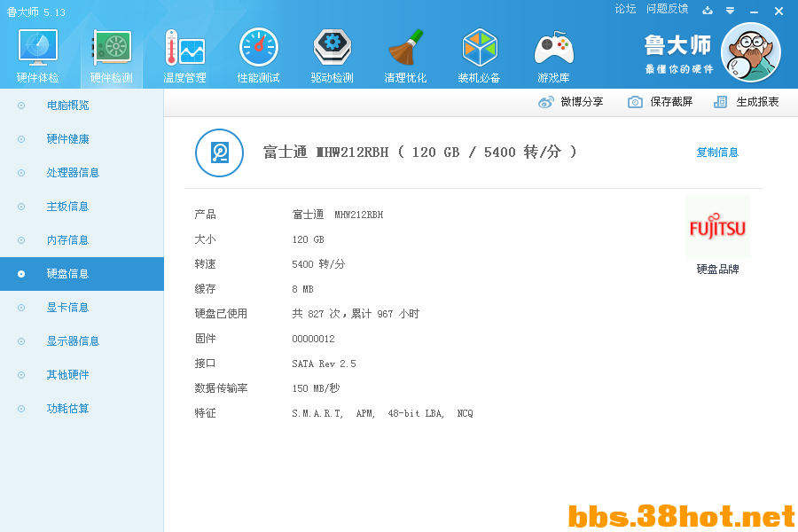Click the hard disk circle icon
This screenshot has height=532, width=798.
[x=219, y=153]
